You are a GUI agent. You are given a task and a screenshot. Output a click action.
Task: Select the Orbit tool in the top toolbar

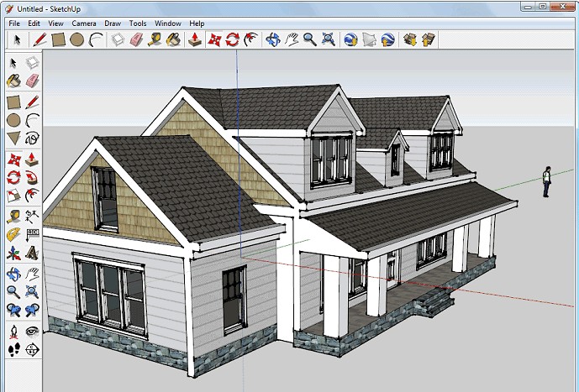273,39
